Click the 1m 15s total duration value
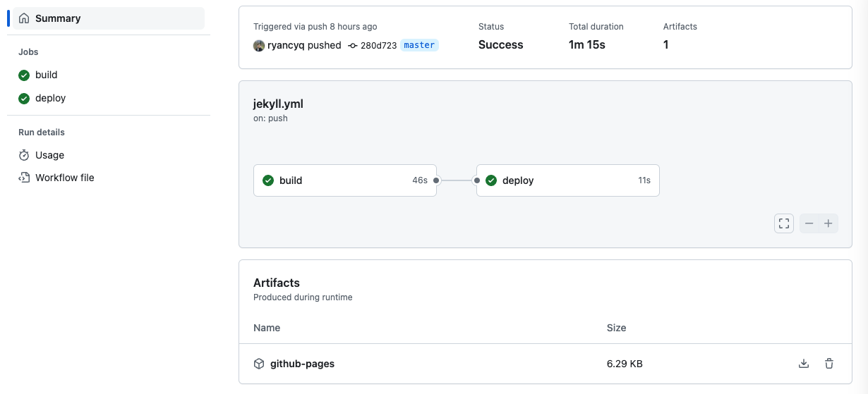Screen dimensions: 868x394 click(x=587, y=45)
